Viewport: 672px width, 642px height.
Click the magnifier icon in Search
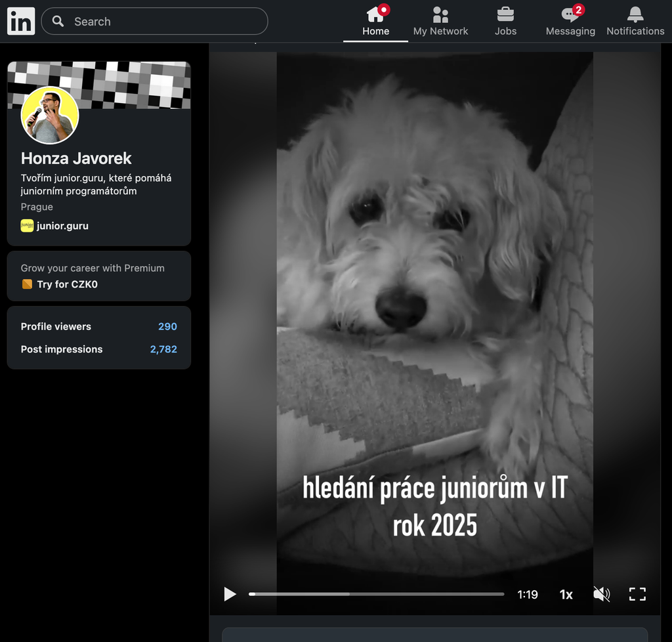point(58,22)
